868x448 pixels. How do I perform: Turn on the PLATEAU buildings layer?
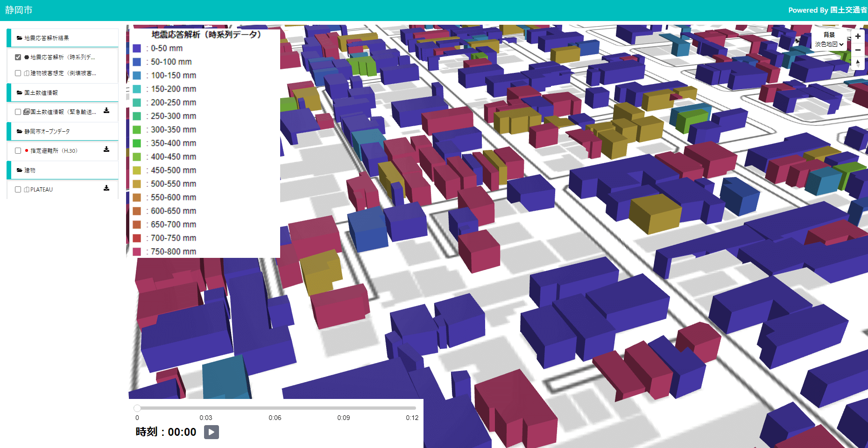coord(18,189)
